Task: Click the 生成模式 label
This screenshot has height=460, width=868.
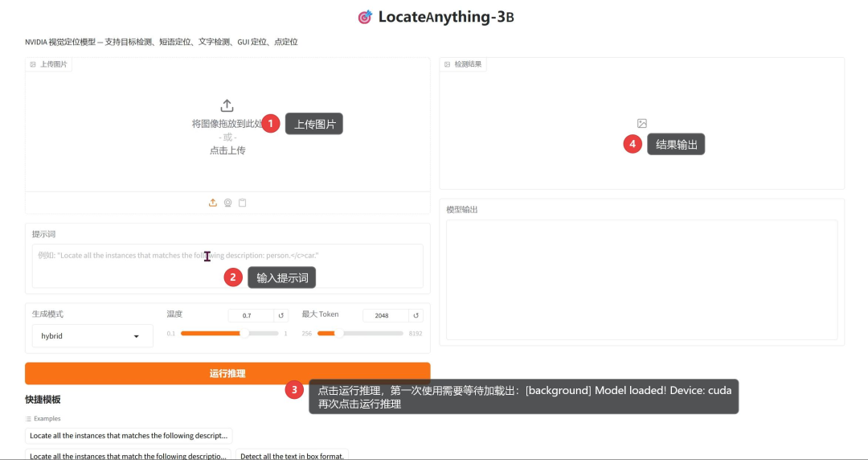Action: (47, 314)
